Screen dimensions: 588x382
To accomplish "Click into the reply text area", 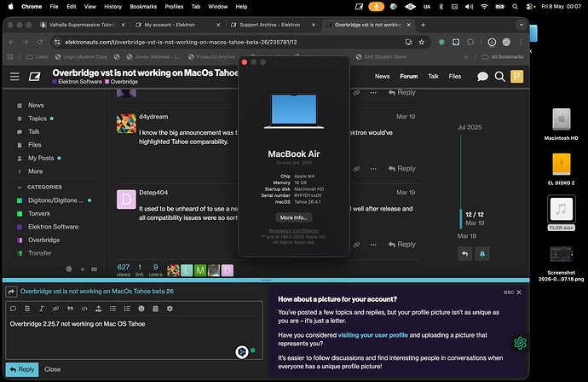I will click(x=134, y=338).
